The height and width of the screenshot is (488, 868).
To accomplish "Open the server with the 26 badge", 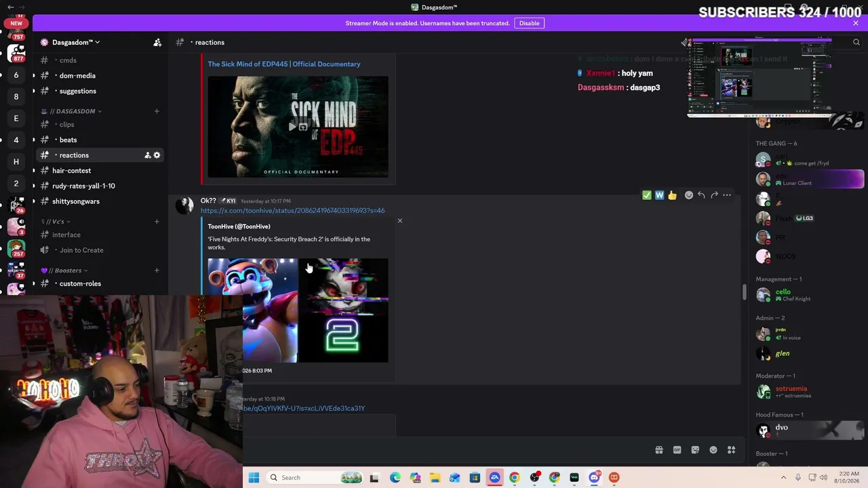I will click(x=16, y=204).
